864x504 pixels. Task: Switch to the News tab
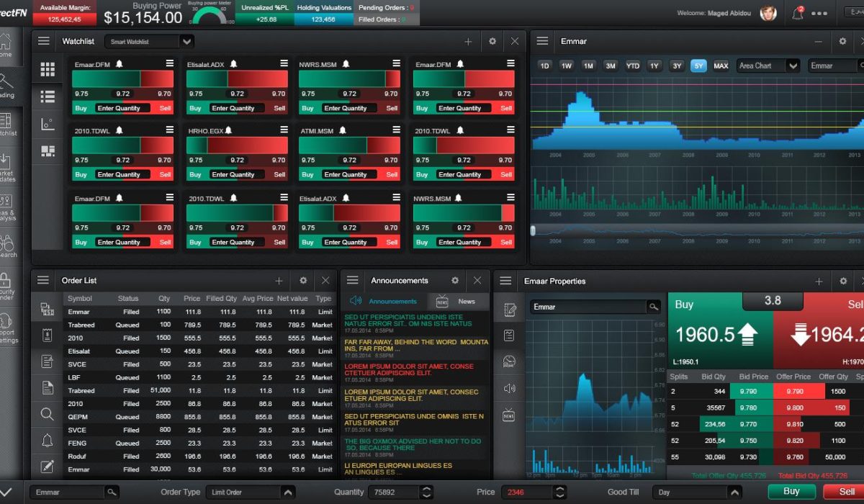[x=457, y=301]
